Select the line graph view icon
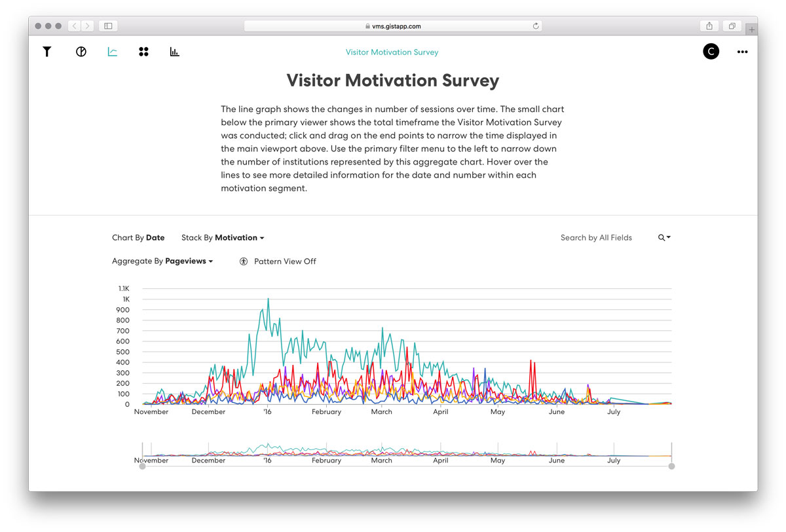This screenshot has width=786, height=532. pos(113,52)
